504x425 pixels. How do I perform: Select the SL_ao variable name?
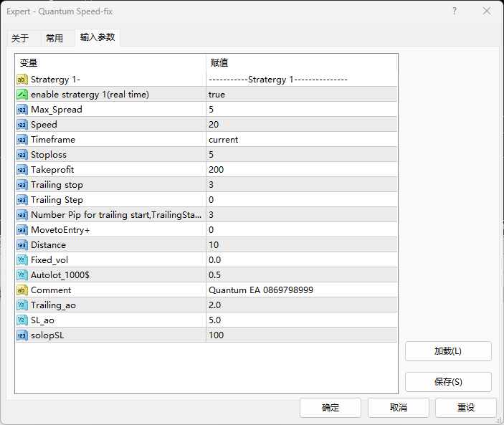[42, 320]
